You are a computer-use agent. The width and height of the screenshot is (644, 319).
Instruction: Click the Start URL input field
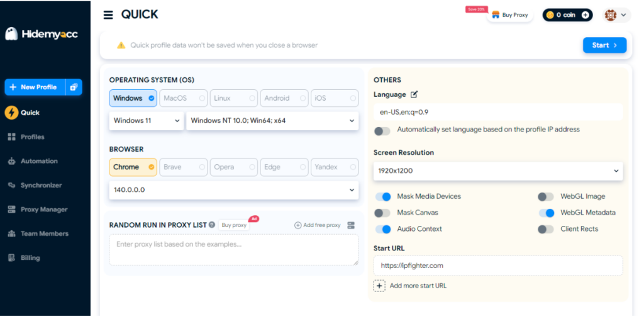[498, 266]
